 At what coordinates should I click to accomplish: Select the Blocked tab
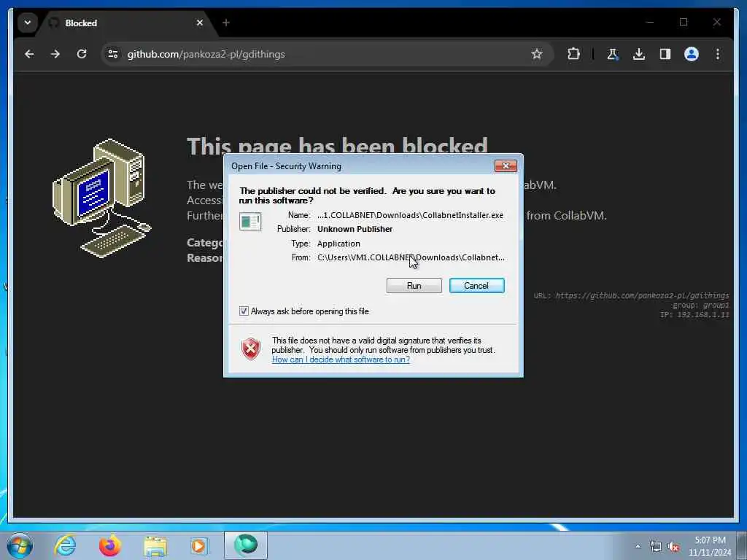click(128, 23)
